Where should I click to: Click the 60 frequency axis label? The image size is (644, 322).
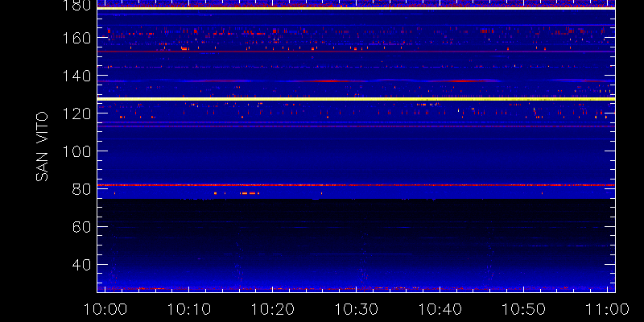81,227
